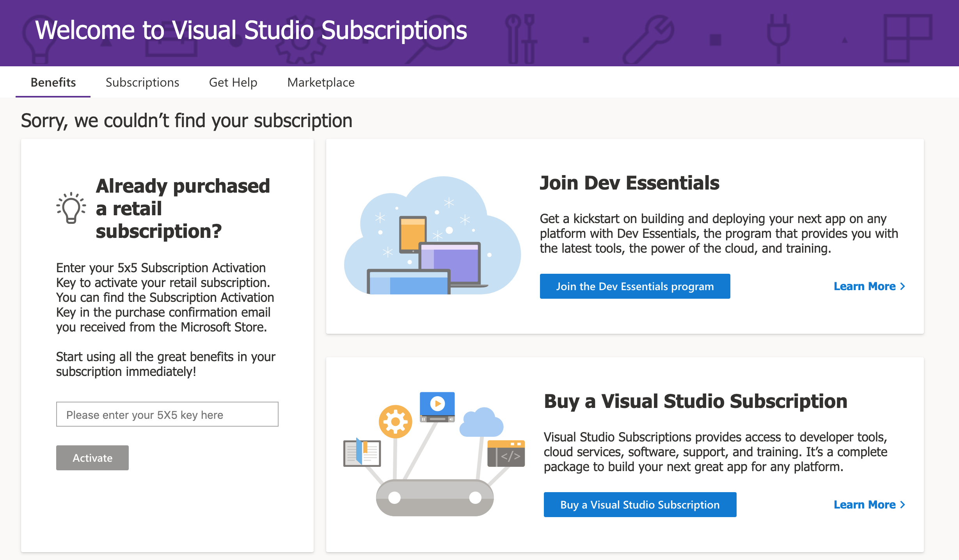Click the open book icon in subscription illustration
This screenshot has width=959, height=560.
point(362,452)
